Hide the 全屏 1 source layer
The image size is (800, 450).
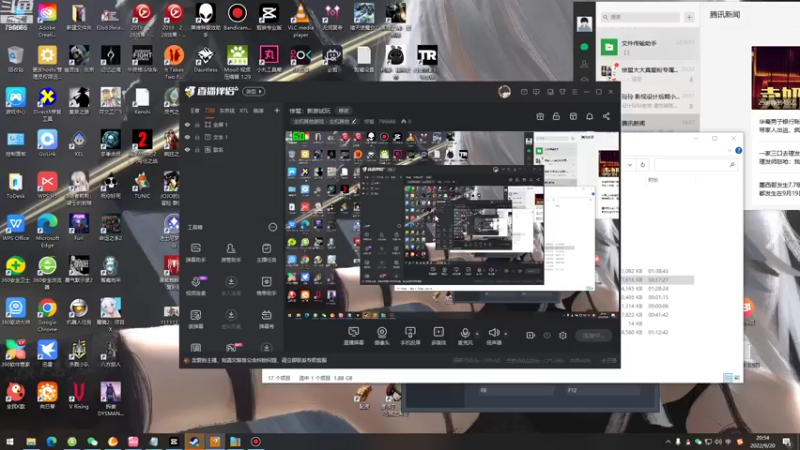coord(187,124)
